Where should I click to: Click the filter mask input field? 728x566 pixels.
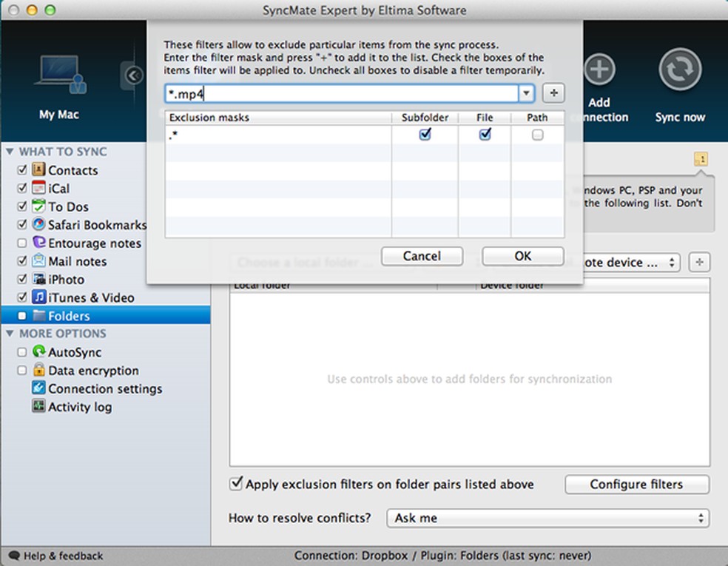342,93
